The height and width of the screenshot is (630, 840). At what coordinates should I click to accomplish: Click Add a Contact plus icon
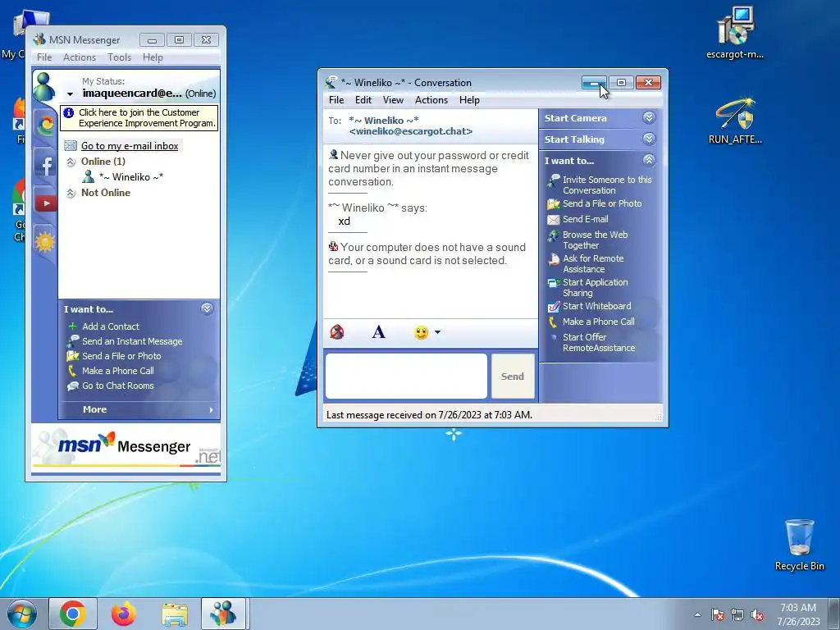[72, 326]
